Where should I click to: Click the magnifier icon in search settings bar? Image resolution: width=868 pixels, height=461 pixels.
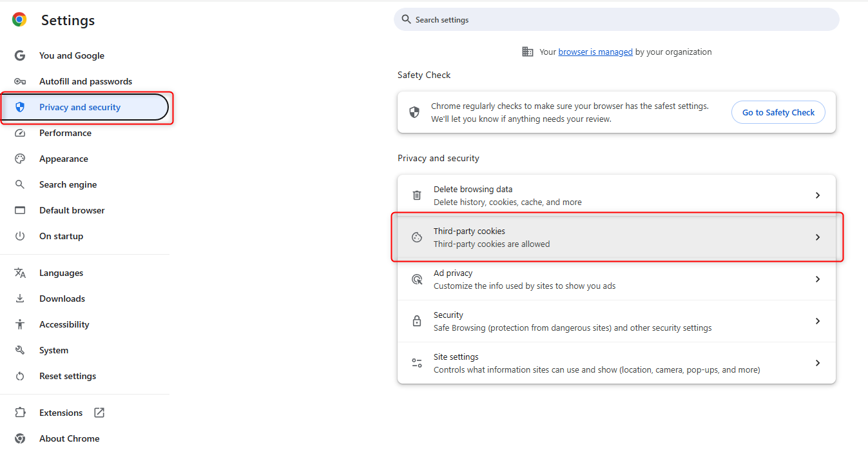[406, 19]
